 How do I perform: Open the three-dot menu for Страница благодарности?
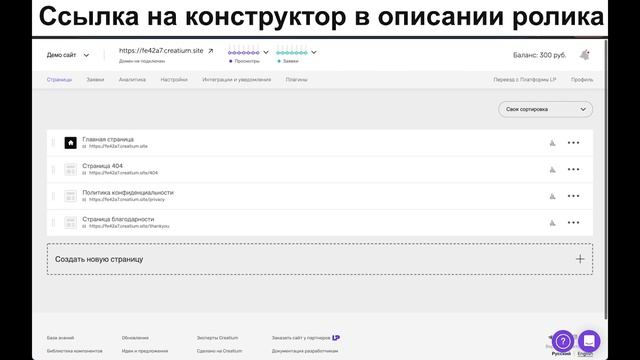(573, 222)
